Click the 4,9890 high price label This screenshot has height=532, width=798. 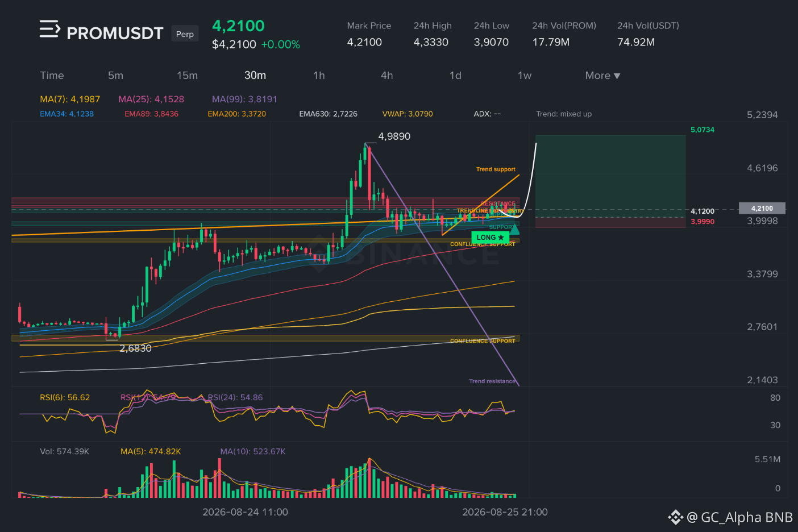tap(394, 136)
